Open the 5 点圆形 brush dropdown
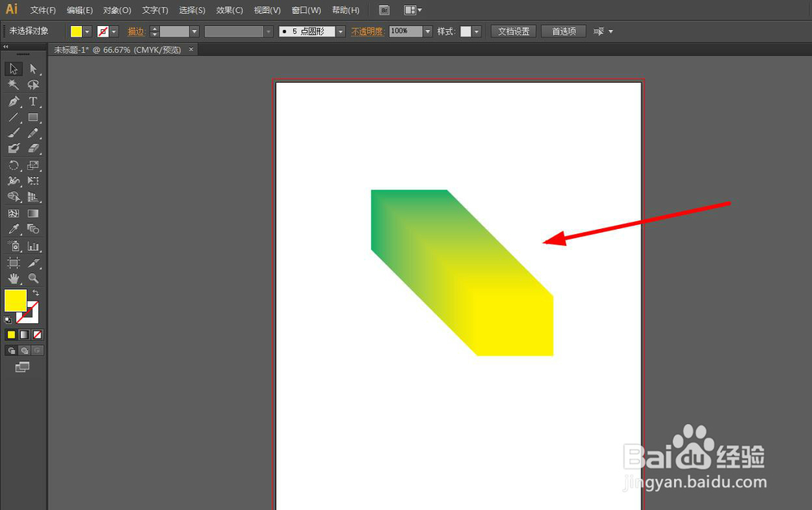812x510 pixels. 341,32
